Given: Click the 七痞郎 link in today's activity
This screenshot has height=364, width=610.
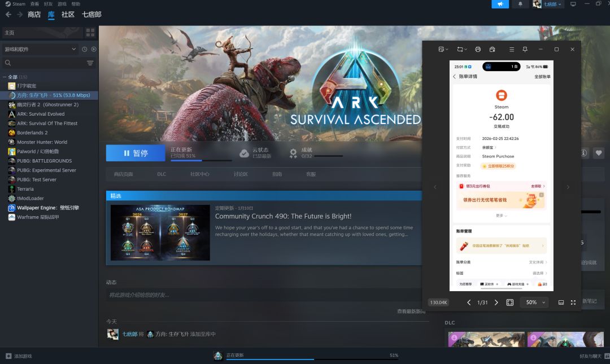Looking at the screenshot, I should (130, 334).
